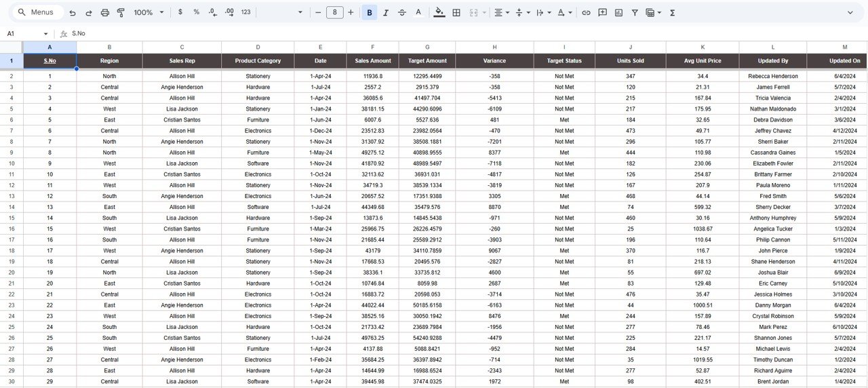Decrease font size with minus button
The height and width of the screenshot is (388, 868).
tap(317, 12)
